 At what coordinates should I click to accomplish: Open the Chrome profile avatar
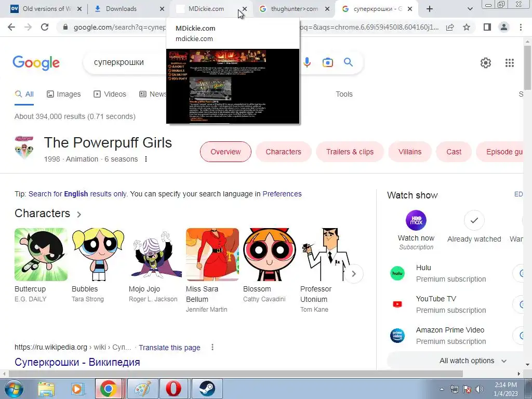click(x=504, y=27)
